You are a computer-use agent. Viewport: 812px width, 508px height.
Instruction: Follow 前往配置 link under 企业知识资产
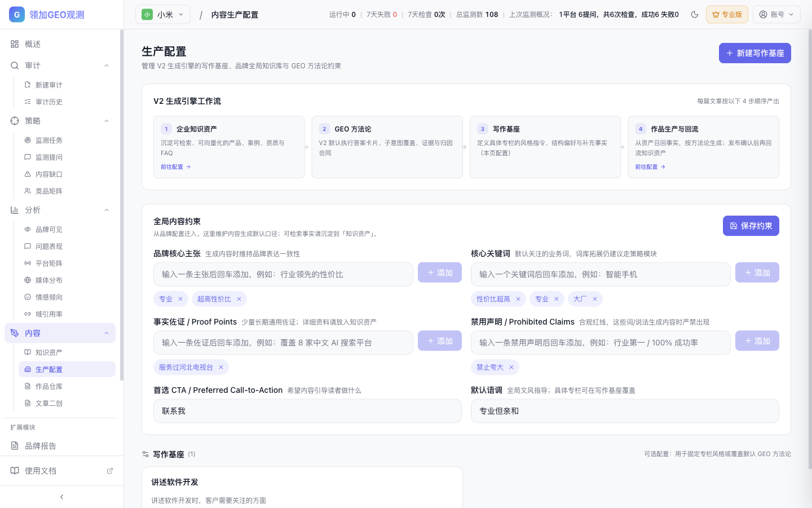[176, 167]
